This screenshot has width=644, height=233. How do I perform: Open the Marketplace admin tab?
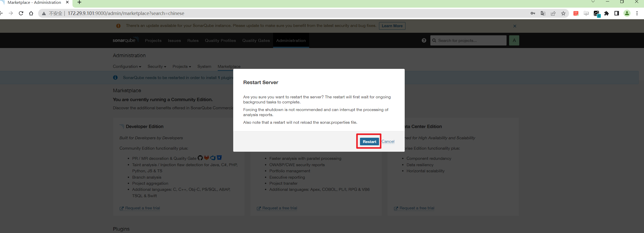(229, 67)
